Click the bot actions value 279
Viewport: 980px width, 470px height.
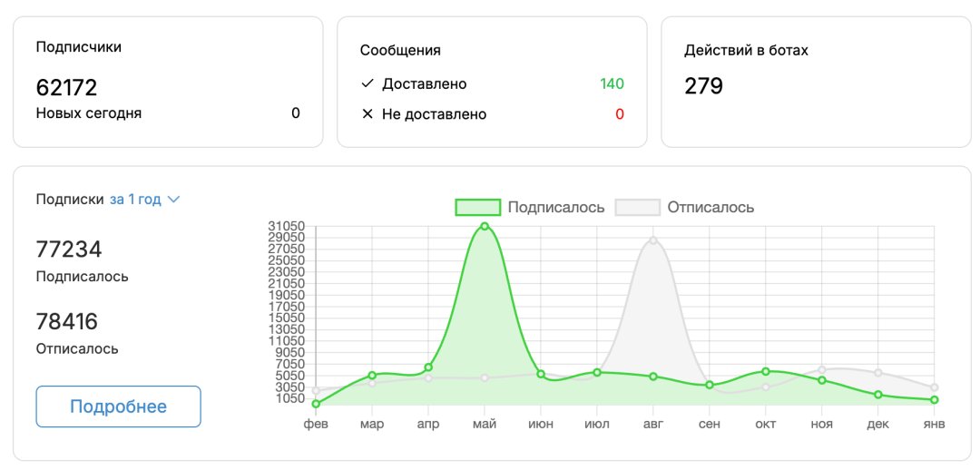(x=703, y=86)
